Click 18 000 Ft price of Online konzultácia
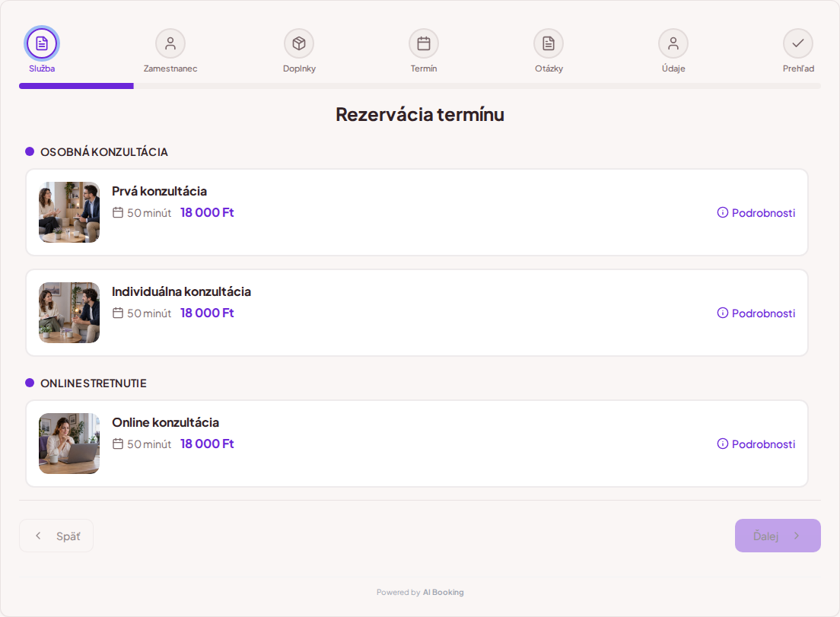 click(x=207, y=444)
